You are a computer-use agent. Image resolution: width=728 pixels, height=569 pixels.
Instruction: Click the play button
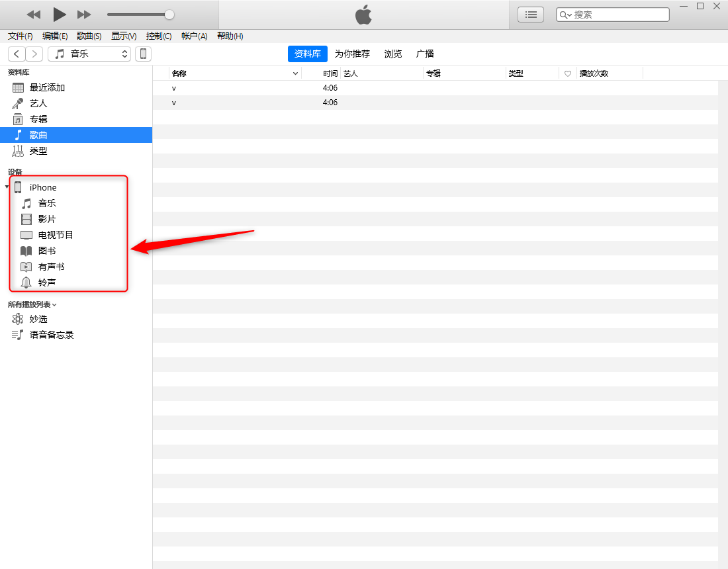click(x=59, y=15)
